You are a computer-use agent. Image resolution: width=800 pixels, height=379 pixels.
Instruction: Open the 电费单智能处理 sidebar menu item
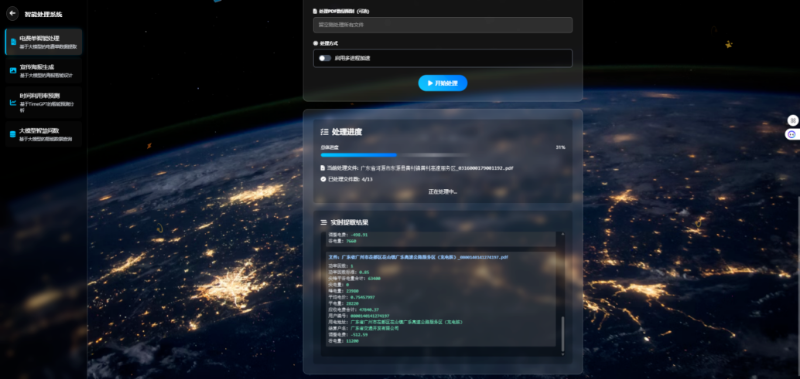pos(43,42)
